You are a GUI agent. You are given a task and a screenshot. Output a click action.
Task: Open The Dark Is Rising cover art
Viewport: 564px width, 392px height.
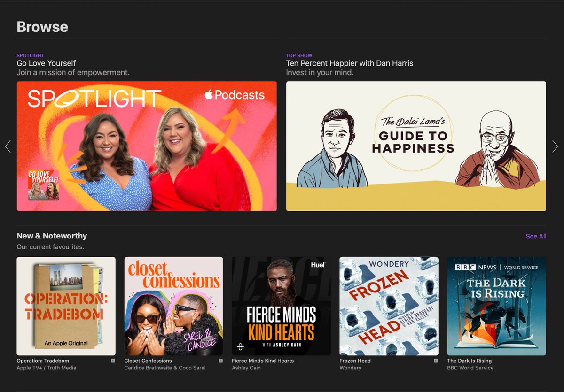(496, 306)
